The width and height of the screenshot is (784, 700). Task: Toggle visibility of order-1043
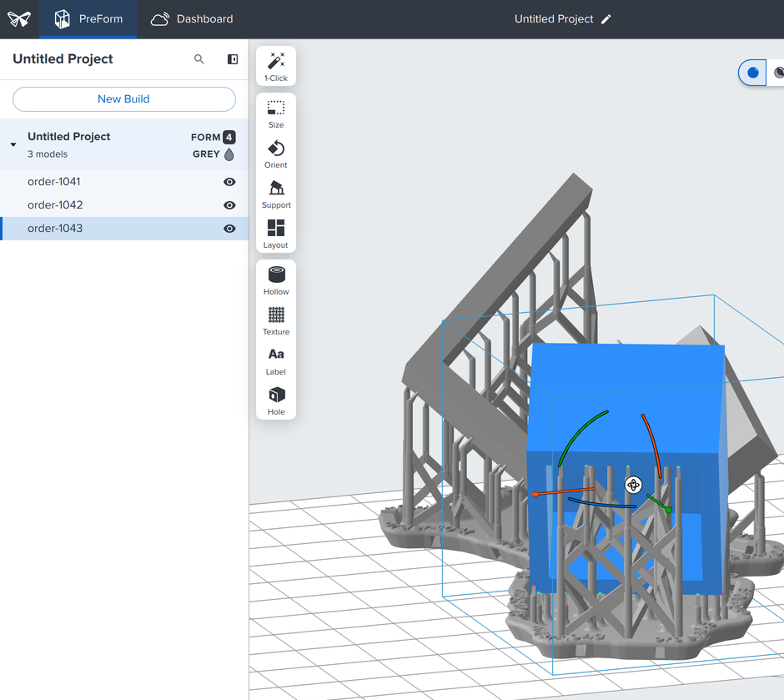(x=229, y=229)
